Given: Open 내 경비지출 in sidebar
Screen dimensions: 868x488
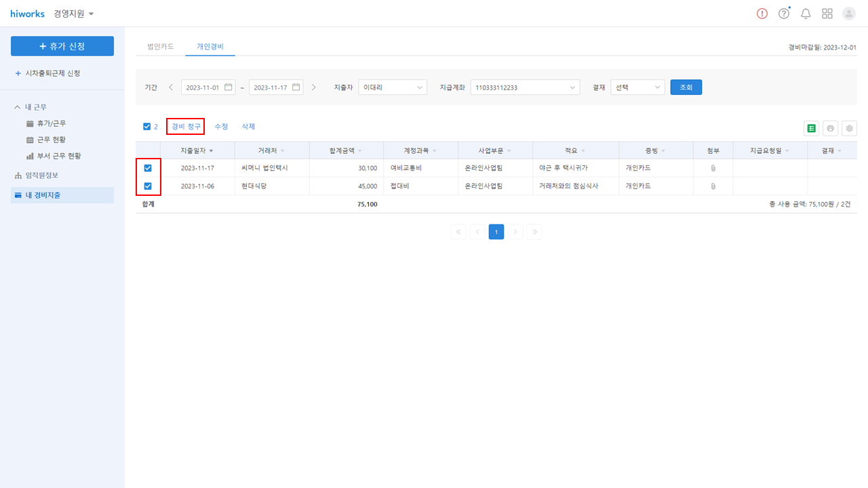Looking at the screenshot, I should point(62,195).
